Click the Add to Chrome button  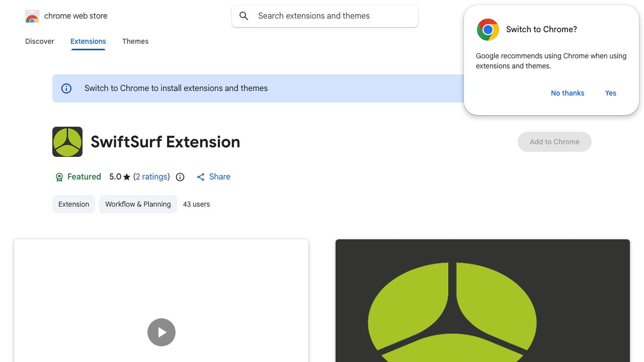click(554, 142)
